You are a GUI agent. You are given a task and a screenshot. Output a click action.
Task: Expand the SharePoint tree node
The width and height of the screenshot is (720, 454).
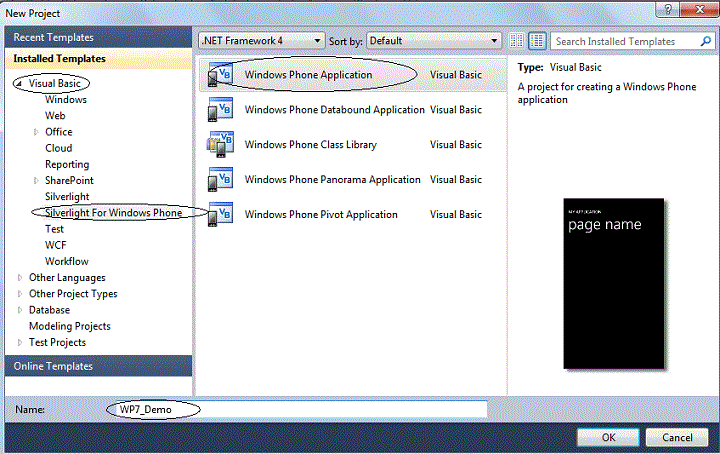[x=36, y=181]
